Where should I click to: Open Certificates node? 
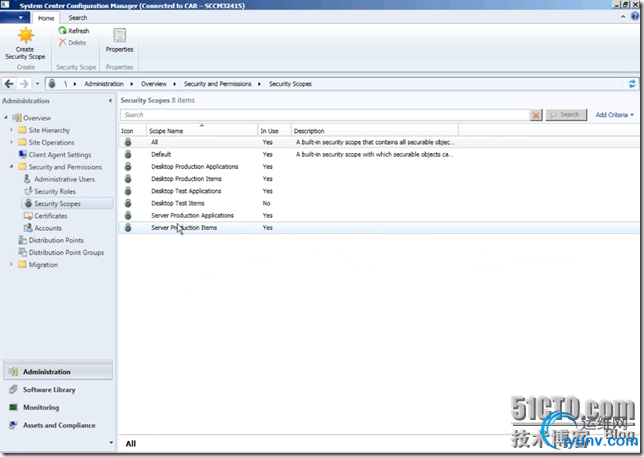45,216
